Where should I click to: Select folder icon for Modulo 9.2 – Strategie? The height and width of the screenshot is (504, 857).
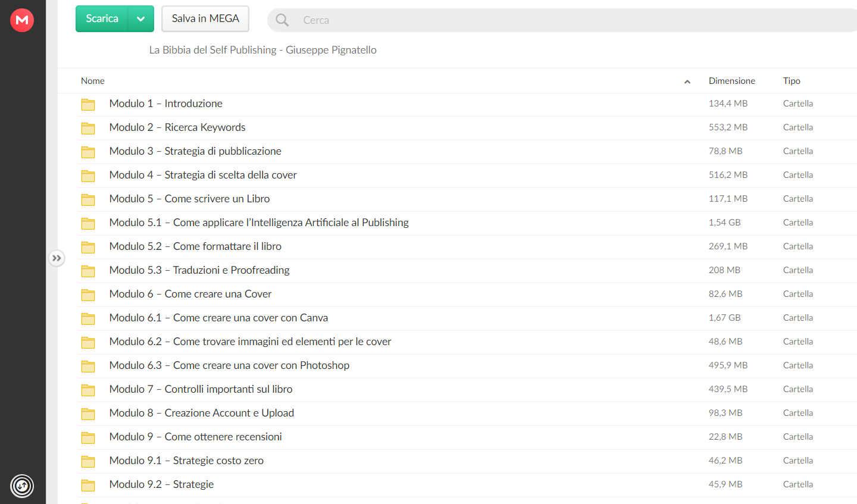[x=88, y=486]
